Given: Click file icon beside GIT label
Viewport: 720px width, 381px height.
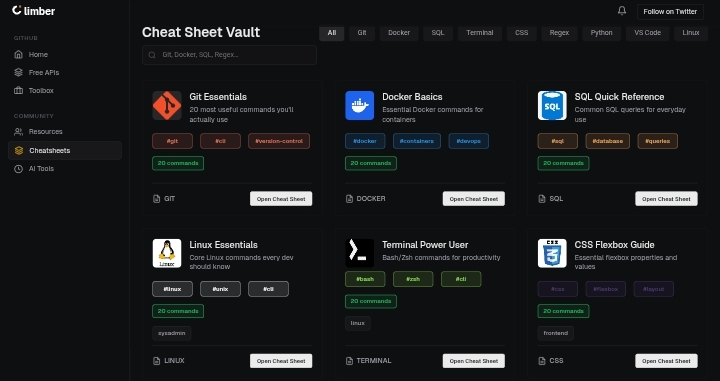Looking at the screenshot, I should tap(157, 199).
